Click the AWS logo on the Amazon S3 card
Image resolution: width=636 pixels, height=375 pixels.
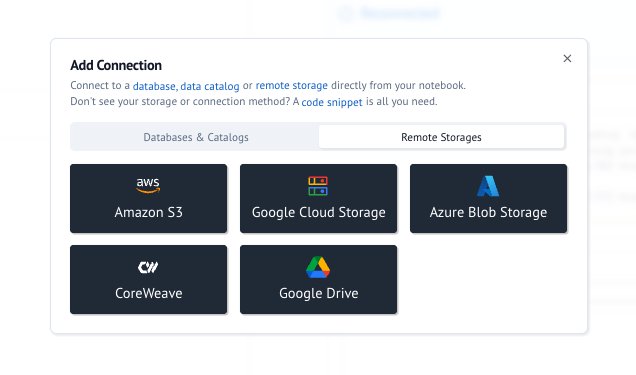[x=148, y=185]
